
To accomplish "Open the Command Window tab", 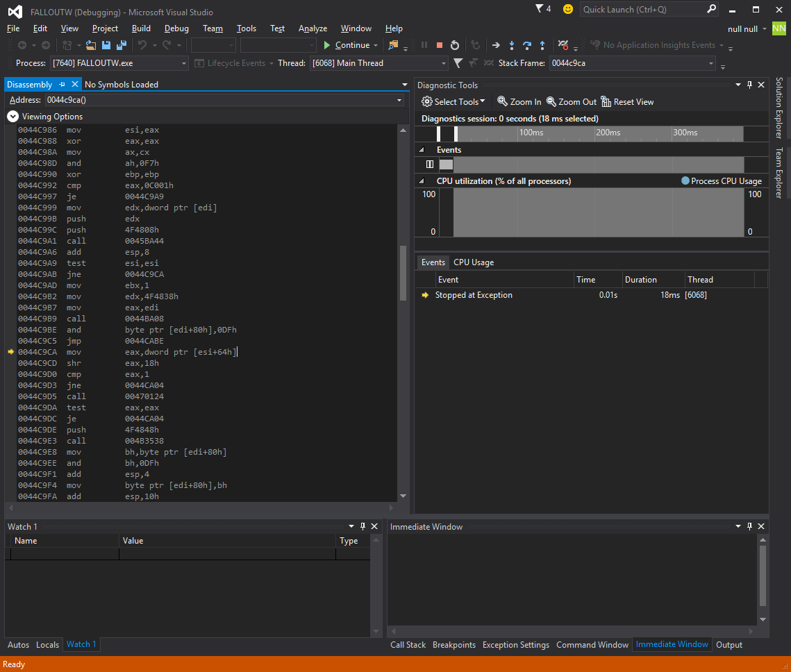I will pos(592,645).
